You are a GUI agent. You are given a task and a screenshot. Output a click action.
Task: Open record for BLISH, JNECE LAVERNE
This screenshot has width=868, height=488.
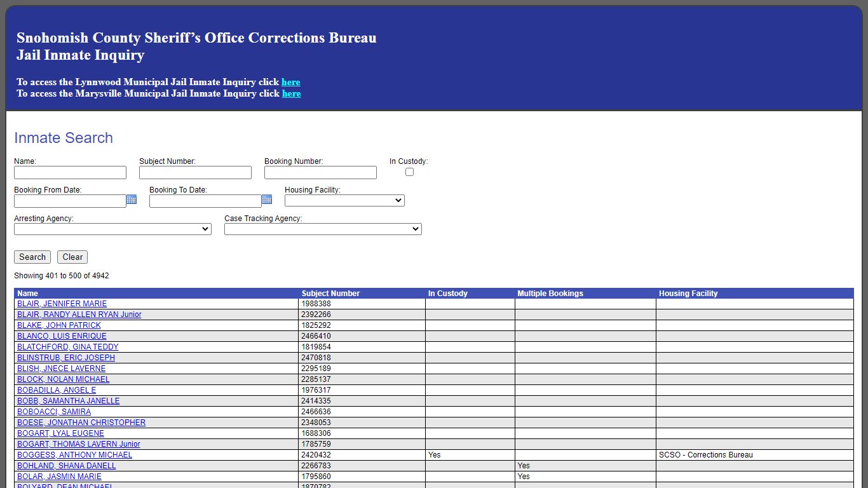pos(61,369)
